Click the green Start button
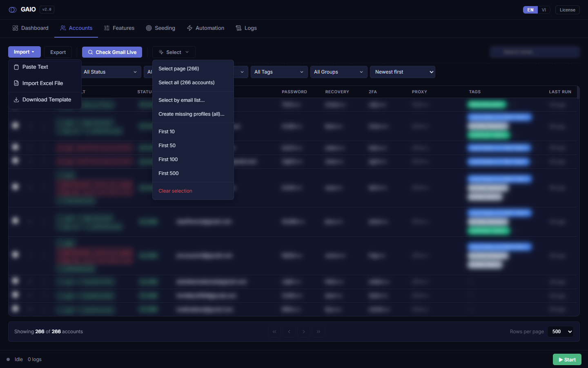 point(567,359)
